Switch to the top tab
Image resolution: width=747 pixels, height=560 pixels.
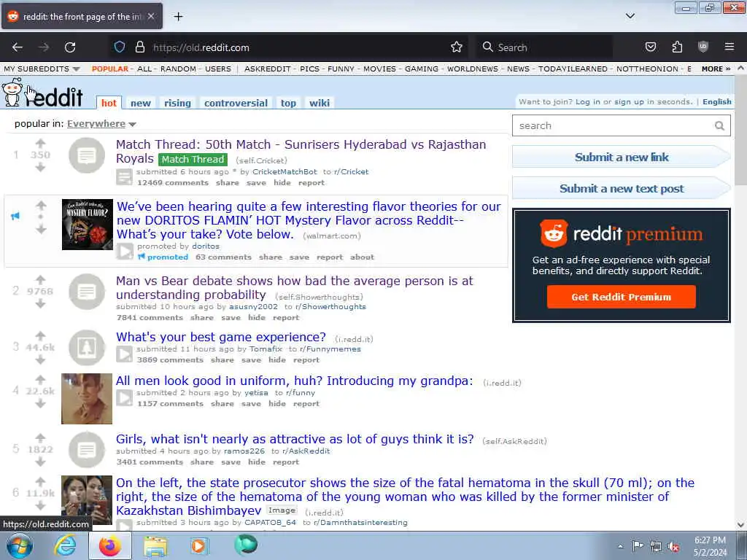coord(288,103)
